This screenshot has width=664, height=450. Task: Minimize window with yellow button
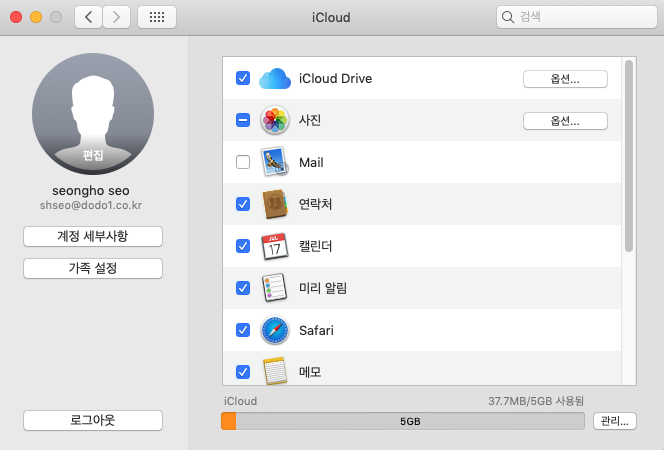point(36,17)
